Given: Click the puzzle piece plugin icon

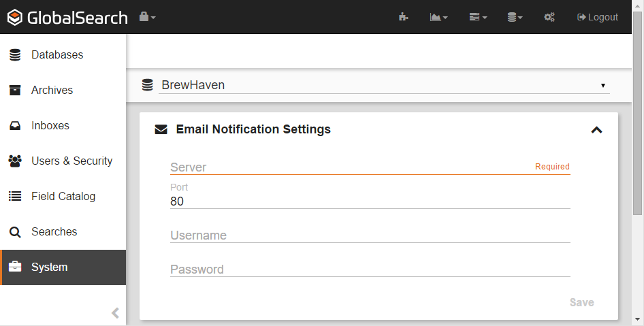Looking at the screenshot, I should pyautogui.click(x=403, y=17).
